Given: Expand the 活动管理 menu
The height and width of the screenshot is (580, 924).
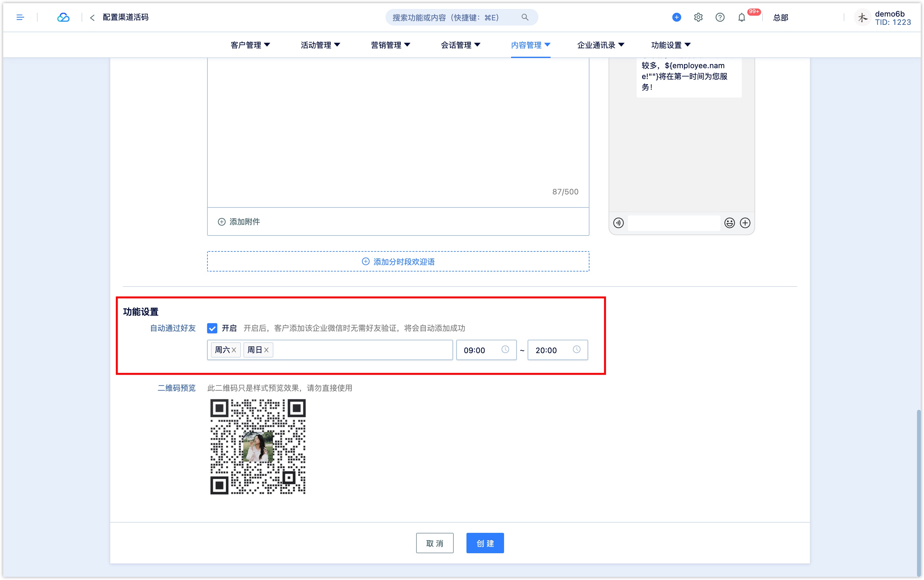Looking at the screenshot, I should click(x=321, y=45).
